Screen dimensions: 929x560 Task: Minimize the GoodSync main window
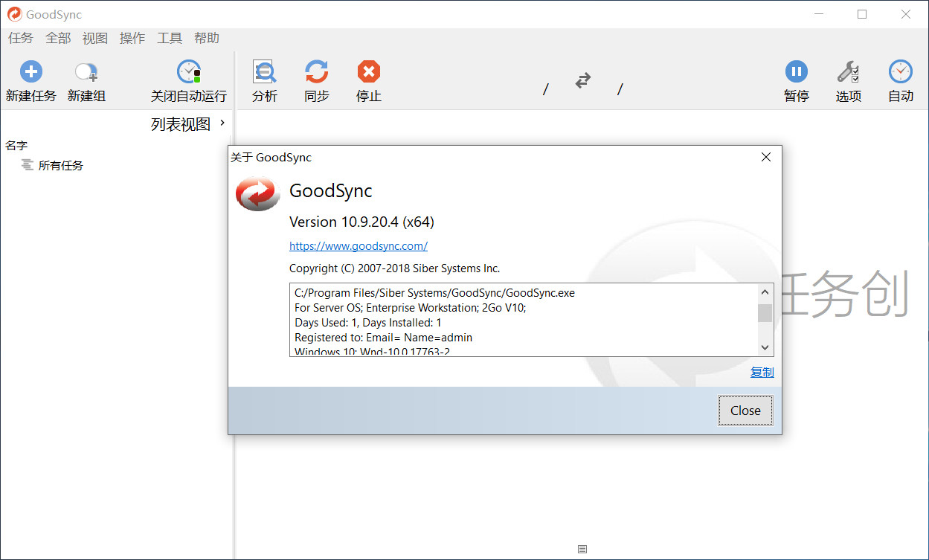(819, 14)
